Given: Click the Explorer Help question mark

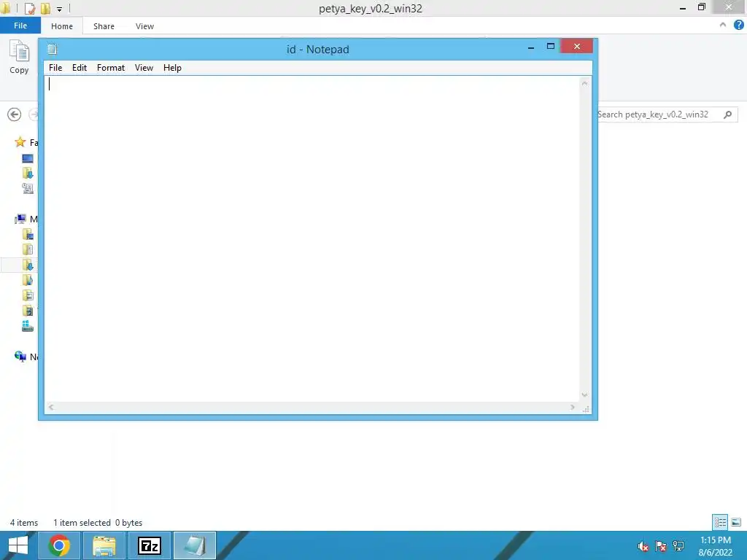Looking at the screenshot, I should pos(738,25).
